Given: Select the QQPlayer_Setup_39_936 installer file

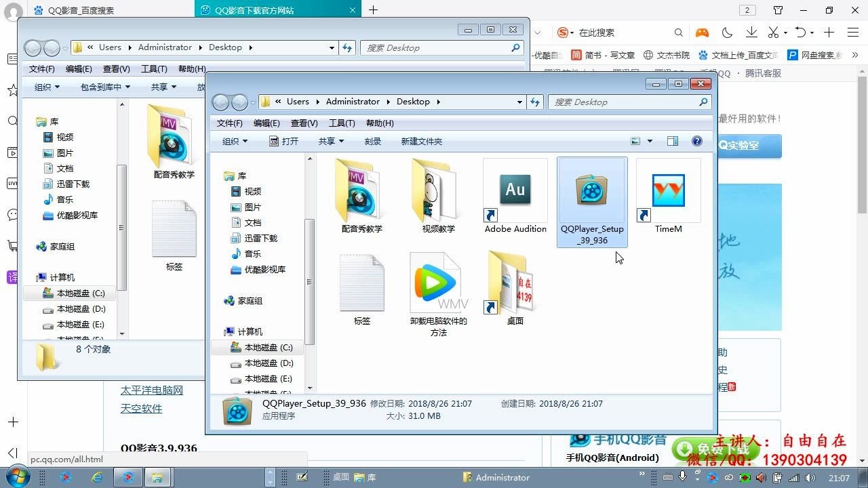Looking at the screenshot, I should point(592,202).
